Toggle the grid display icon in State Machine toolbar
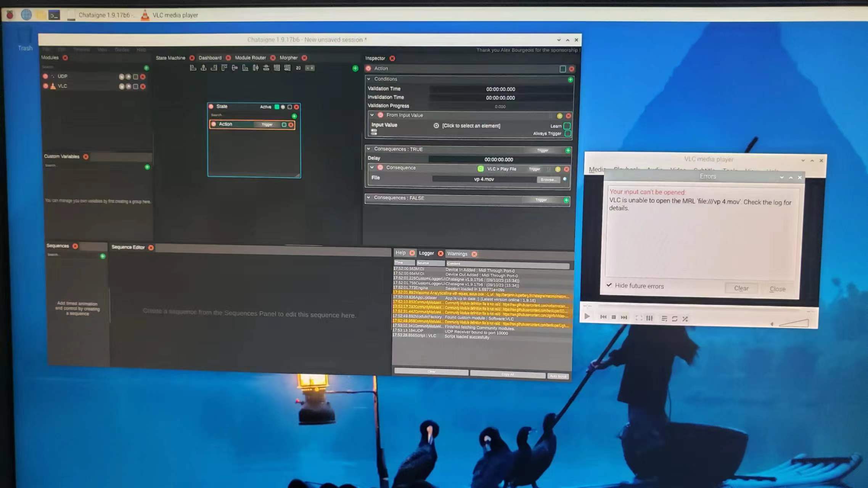 click(277, 68)
